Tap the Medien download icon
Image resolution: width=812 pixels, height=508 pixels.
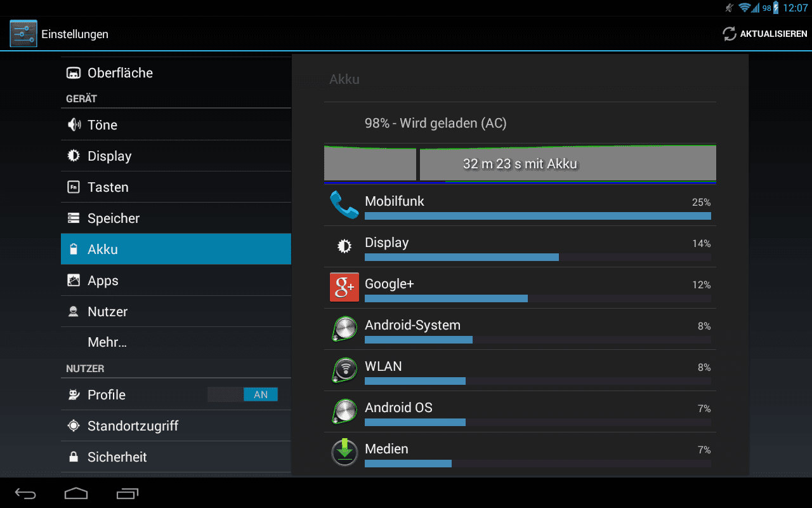click(x=344, y=452)
